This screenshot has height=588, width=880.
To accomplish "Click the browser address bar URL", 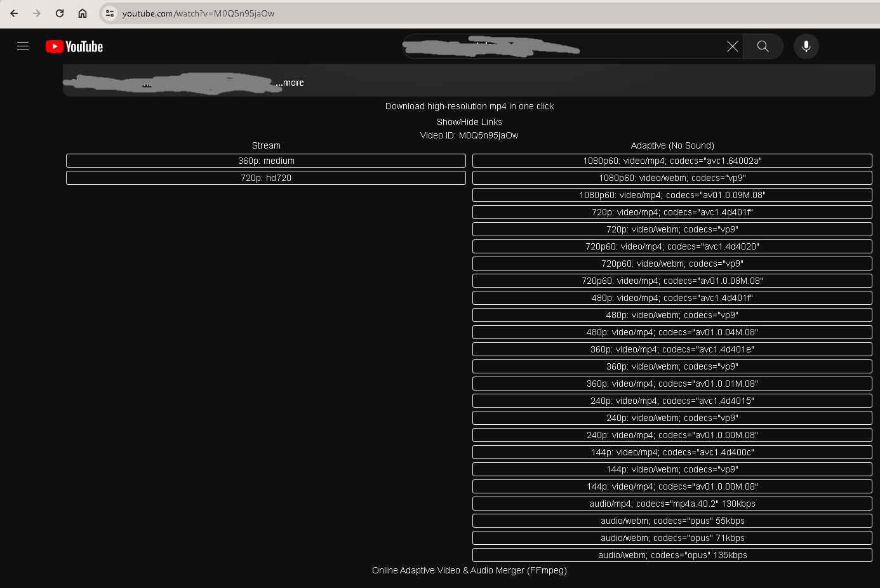I will click(198, 13).
